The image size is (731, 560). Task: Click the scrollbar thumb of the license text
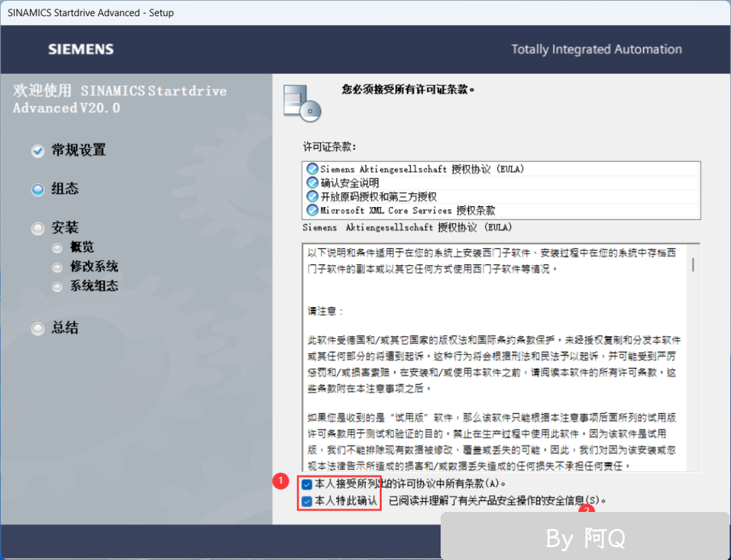coord(693,264)
